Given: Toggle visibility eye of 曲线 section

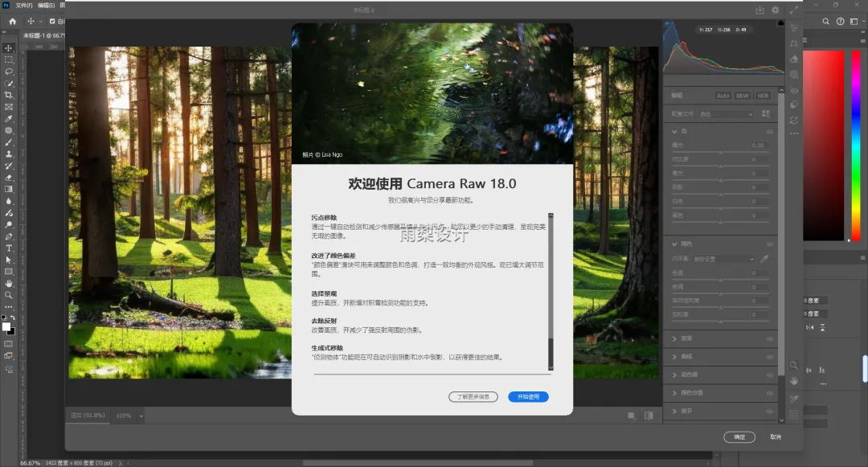Looking at the screenshot, I should pos(769,357).
